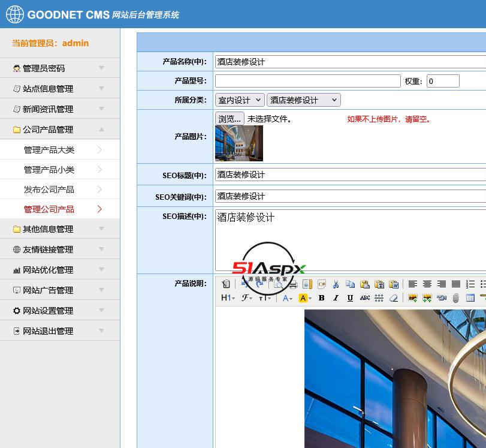Toggle bold formatting in the editor

click(321, 297)
